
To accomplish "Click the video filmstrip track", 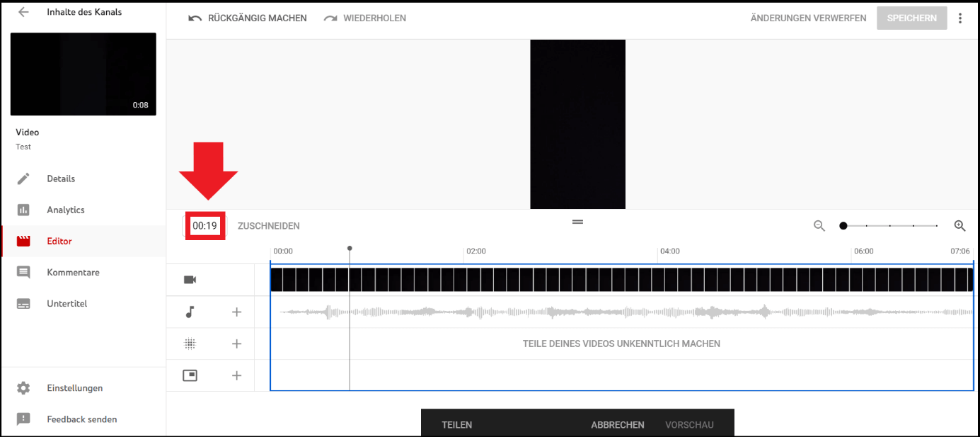I will pos(622,280).
